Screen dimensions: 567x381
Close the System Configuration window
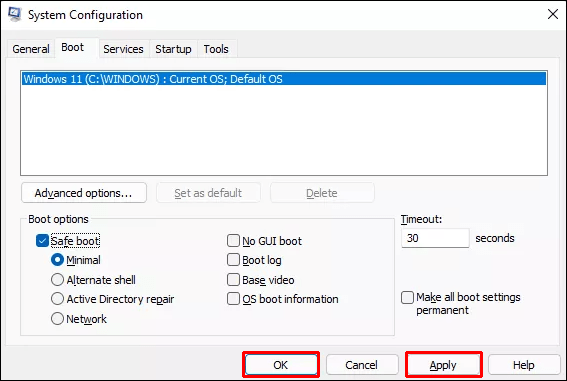553,14
